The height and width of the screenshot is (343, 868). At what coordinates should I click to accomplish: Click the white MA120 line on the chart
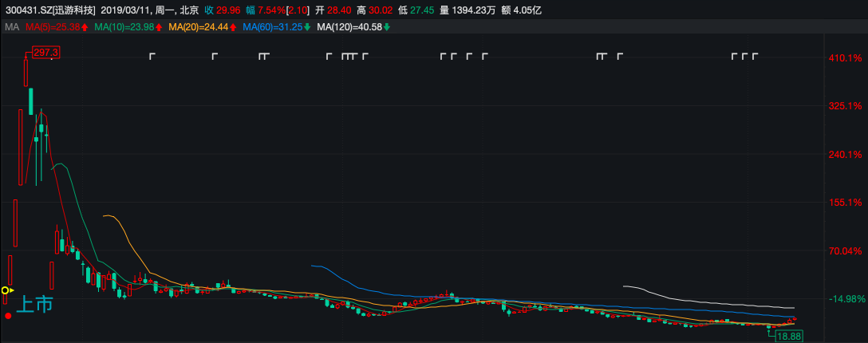click(x=702, y=300)
